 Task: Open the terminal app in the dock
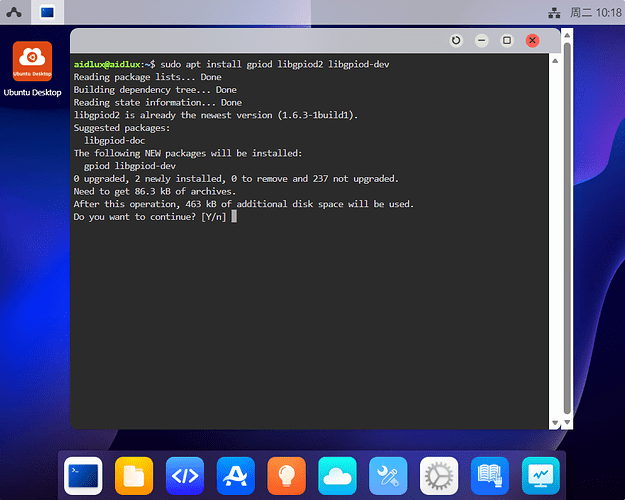(83, 475)
